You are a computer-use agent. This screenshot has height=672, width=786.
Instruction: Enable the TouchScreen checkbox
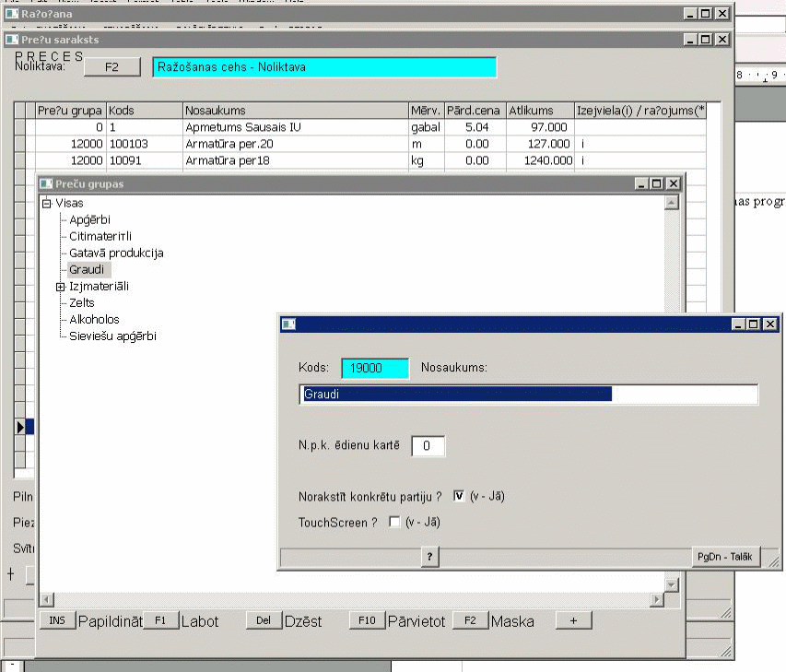click(x=394, y=522)
